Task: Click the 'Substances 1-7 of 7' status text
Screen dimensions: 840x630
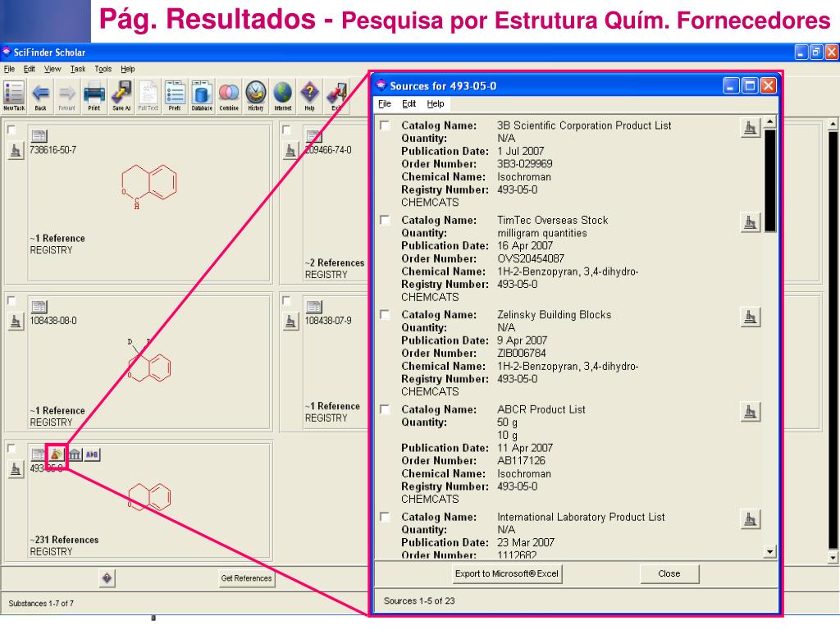Action: click(x=41, y=604)
